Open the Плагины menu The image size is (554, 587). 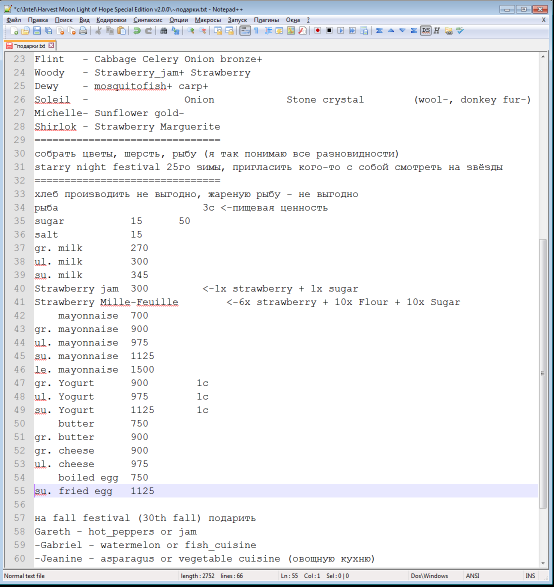[266, 20]
